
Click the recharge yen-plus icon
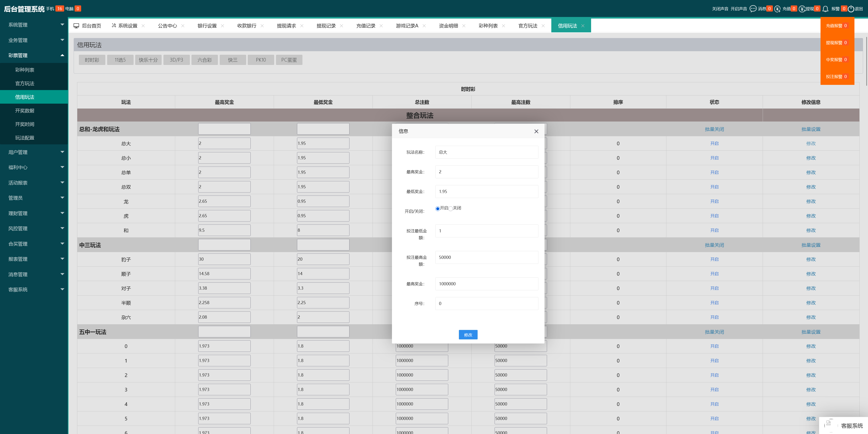777,9
